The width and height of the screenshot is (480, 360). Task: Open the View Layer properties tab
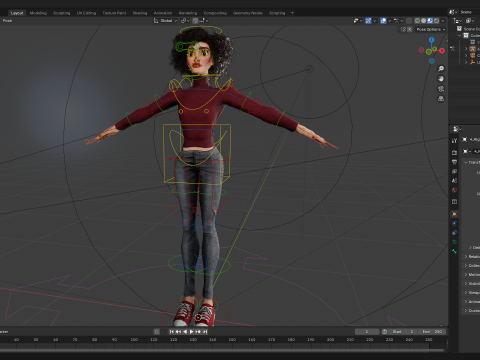coord(454,171)
